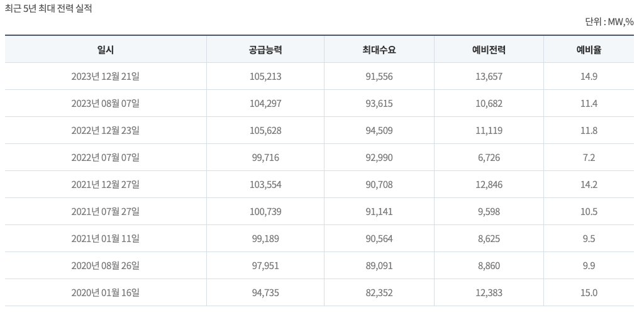
Task: Click the 2022년 07월 07일 date cell
Action: click(106, 158)
